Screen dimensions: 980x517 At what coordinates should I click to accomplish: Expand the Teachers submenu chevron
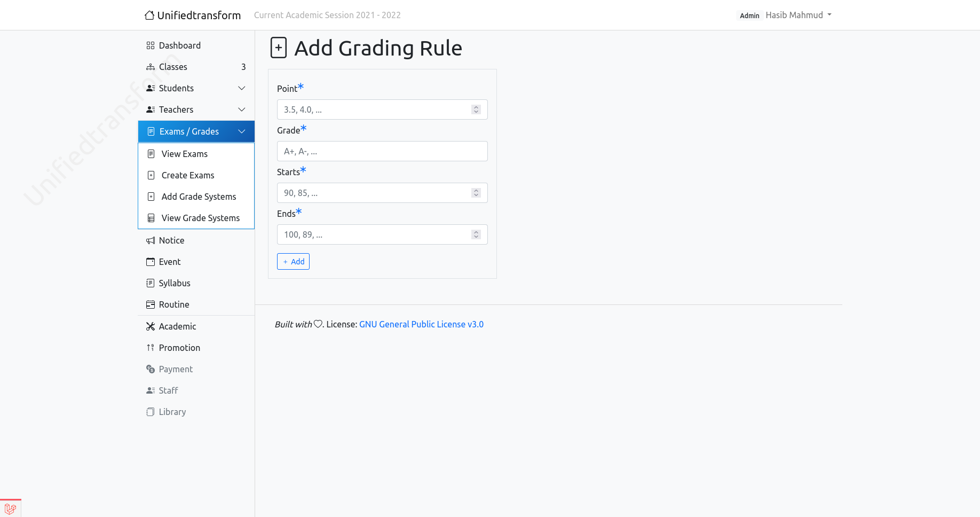coord(242,109)
